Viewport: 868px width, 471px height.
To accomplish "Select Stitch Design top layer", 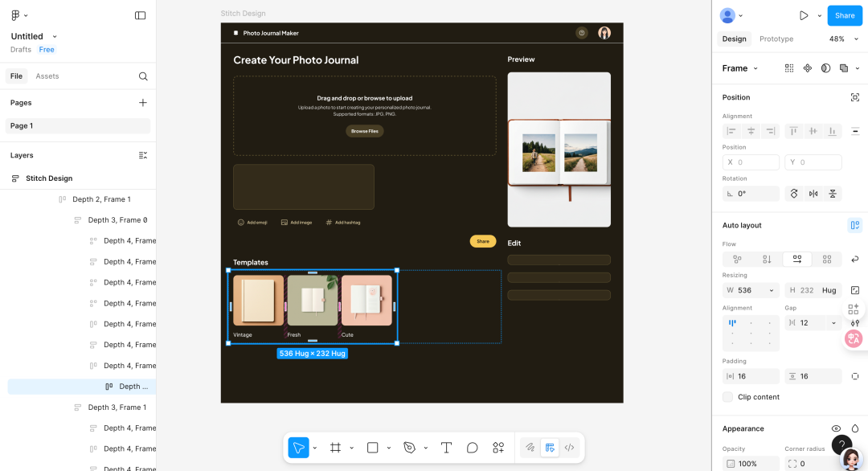I will [x=49, y=178].
